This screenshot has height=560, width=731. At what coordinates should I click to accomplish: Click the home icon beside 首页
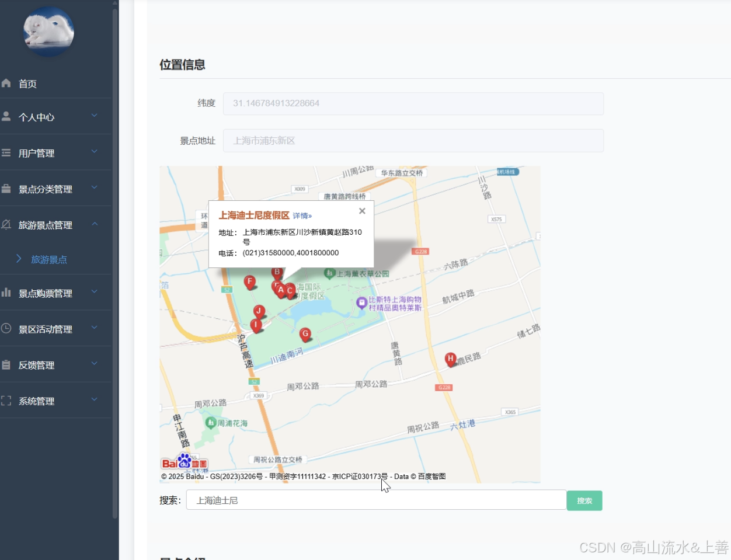coord(6,83)
